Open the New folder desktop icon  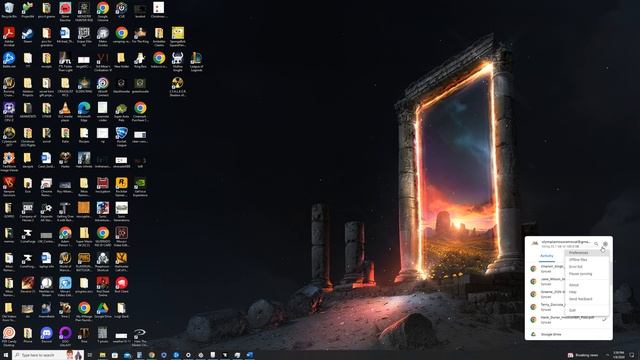pos(122,60)
